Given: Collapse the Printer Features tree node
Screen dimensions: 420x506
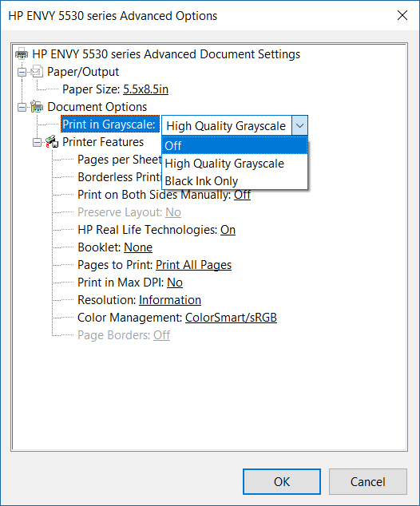Looking at the screenshot, I should click(x=37, y=142).
